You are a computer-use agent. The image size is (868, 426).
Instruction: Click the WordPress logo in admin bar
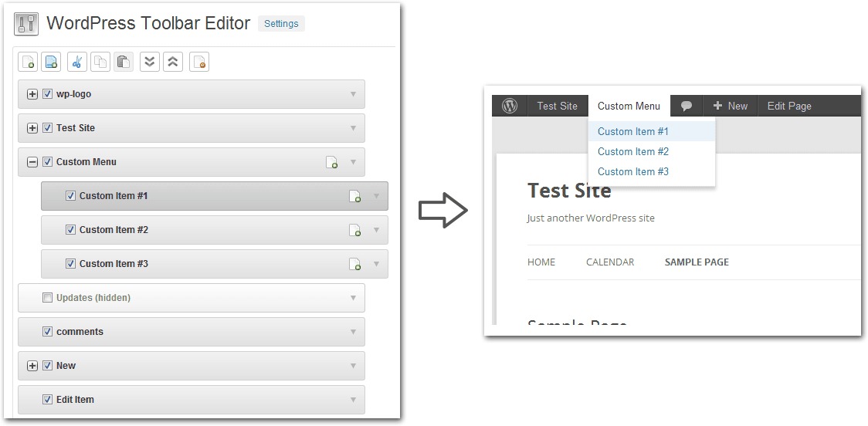[509, 106]
